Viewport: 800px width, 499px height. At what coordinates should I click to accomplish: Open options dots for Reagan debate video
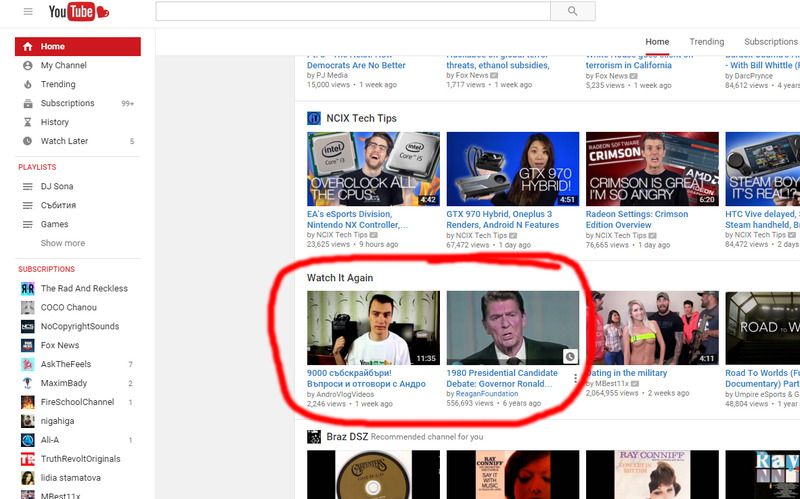[x=576, y=378]
